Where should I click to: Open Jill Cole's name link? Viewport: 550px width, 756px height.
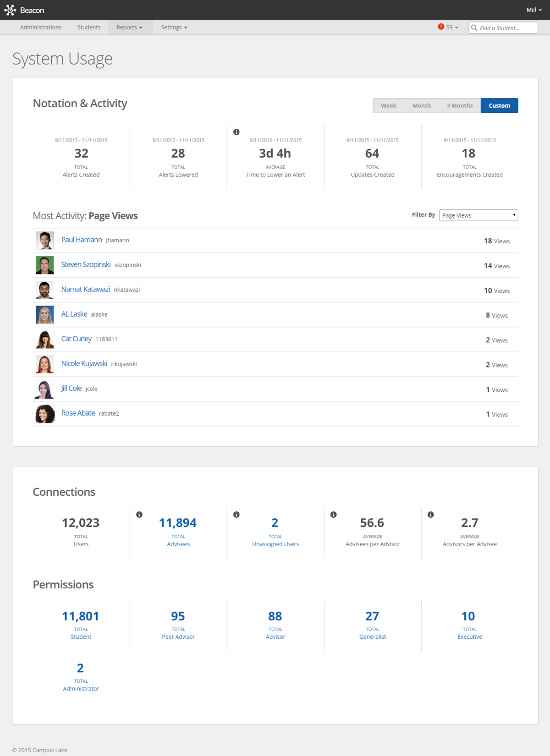pyautogui.click(x=71, y=388)
